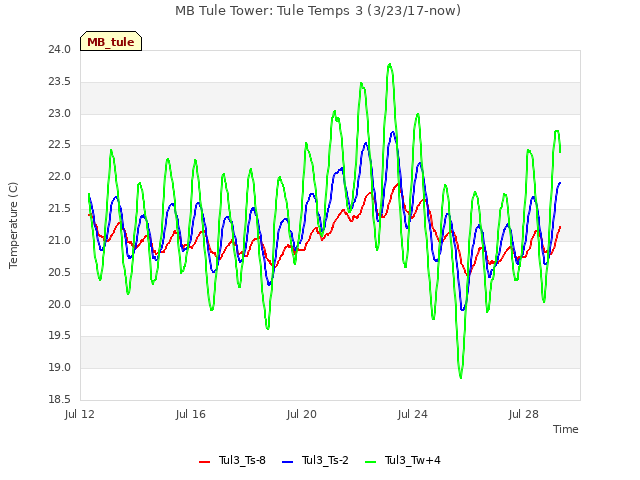Click the Jul 12 x-axis tick label
This screenshot has width=640, height=480.
(x=80, y=414)
